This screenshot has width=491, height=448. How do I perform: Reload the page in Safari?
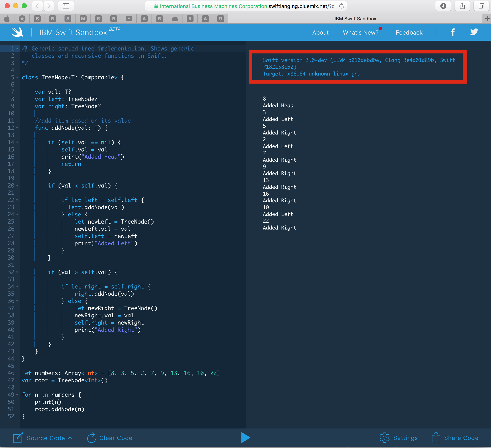tap(341, 6)
